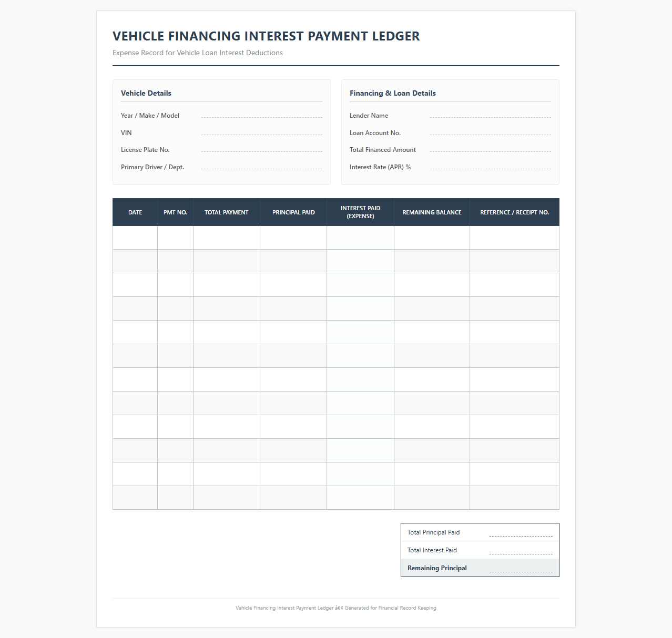Viewport: 672px width, 638px height.
Task: Click the Year / Make / Model label
Action: point(150,116)
